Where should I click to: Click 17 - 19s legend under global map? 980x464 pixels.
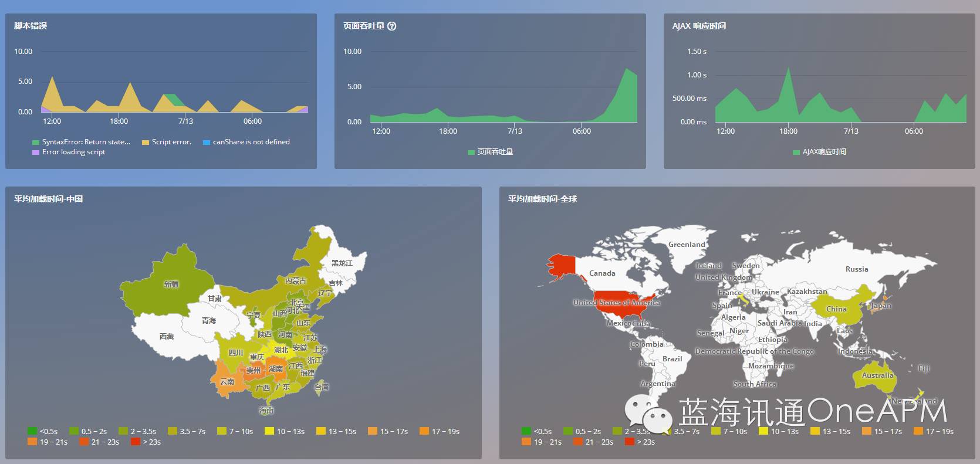(x=934, y=431)
